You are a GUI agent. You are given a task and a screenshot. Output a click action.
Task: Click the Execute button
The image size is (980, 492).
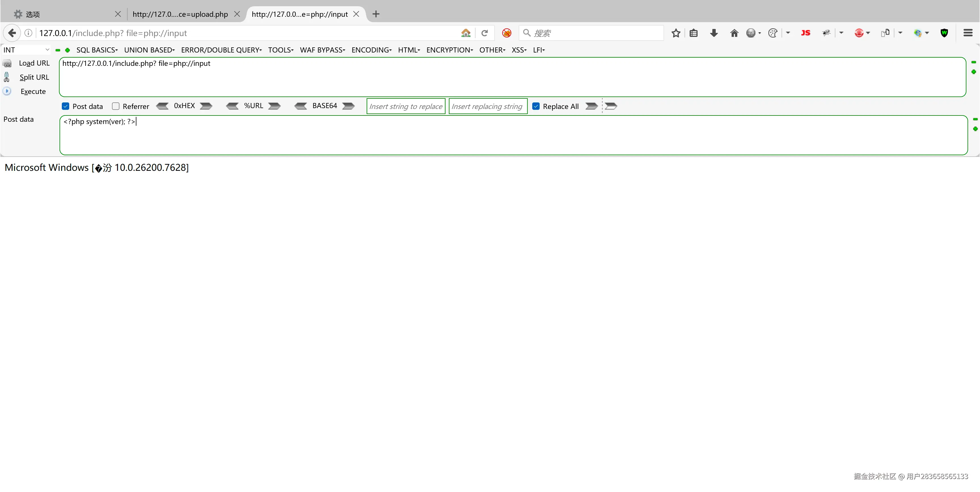[33, 91]
